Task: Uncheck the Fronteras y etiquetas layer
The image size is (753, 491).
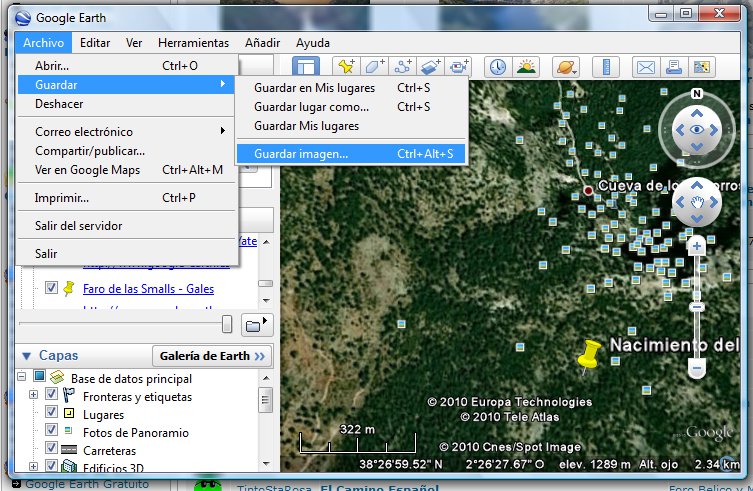Action: [x=52, y=396]
